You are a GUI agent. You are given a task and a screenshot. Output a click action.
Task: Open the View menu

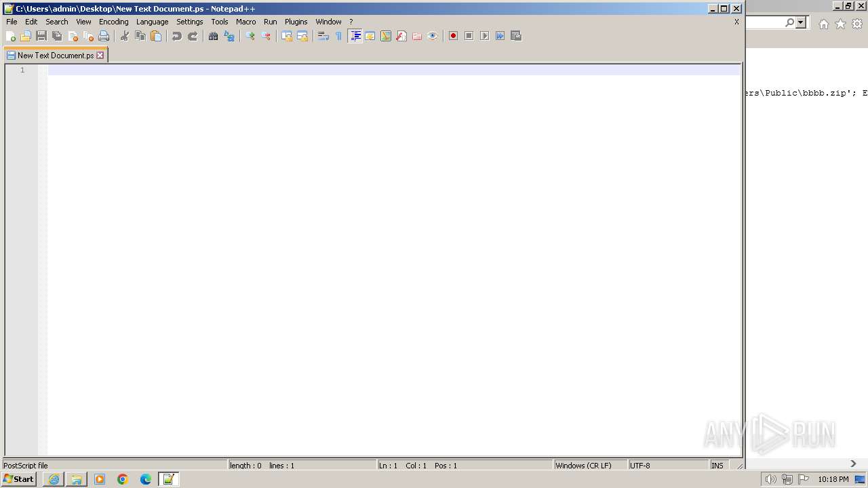pyautogui.click(x=83, y=22)
